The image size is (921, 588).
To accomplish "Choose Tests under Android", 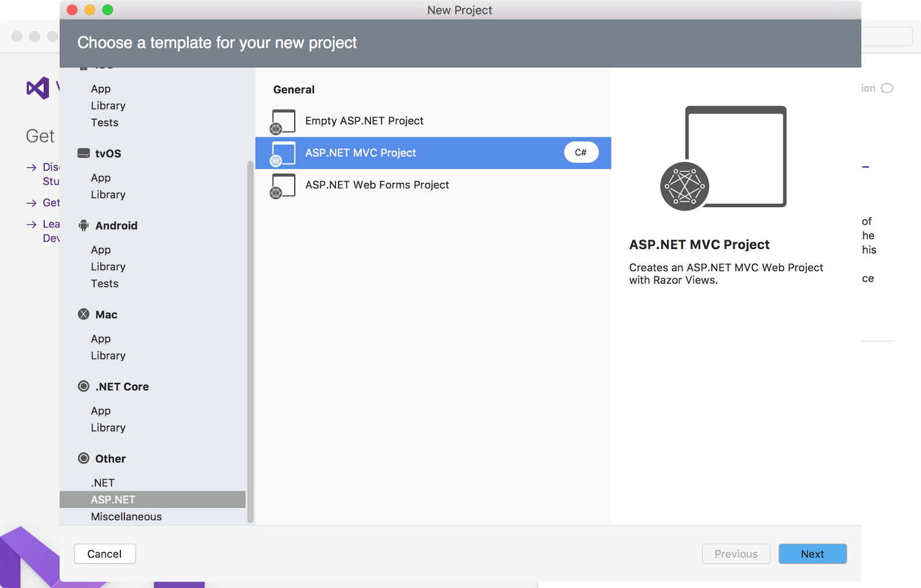I will (x=104, y=284).
